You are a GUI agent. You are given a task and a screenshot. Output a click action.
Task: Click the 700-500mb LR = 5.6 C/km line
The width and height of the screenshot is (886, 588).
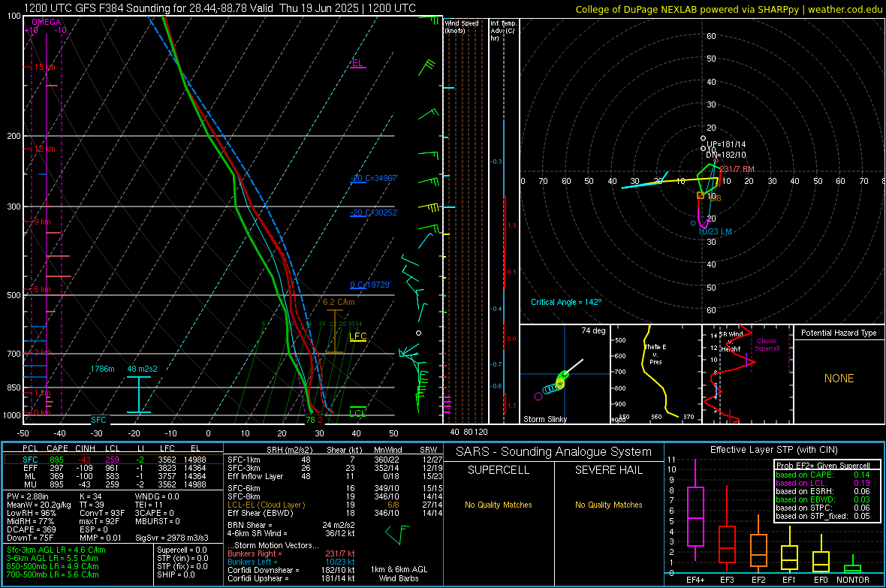[53, 574]
